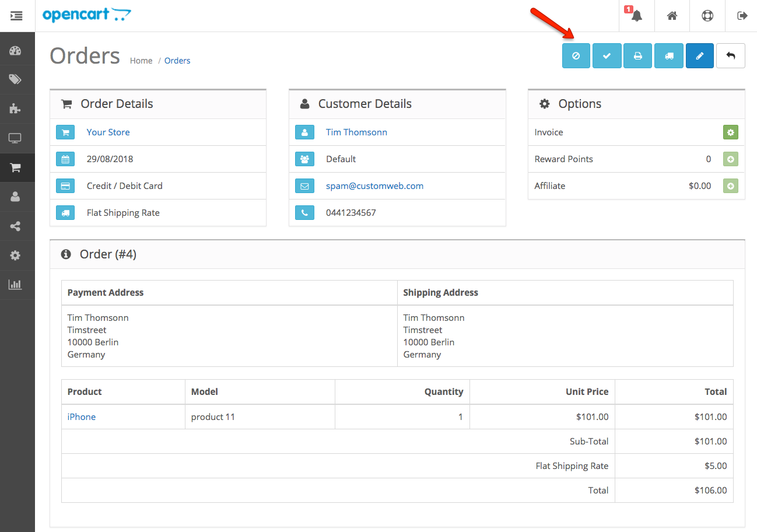Open notifications bell icon
Screen dimensions: 757x532
point(636,16)
